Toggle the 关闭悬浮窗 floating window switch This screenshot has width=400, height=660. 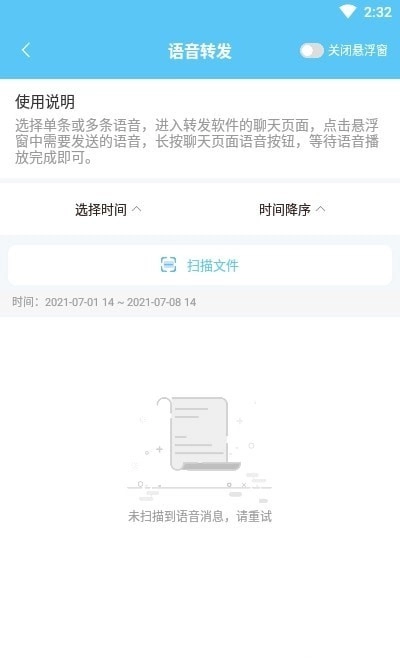point(311,51)
